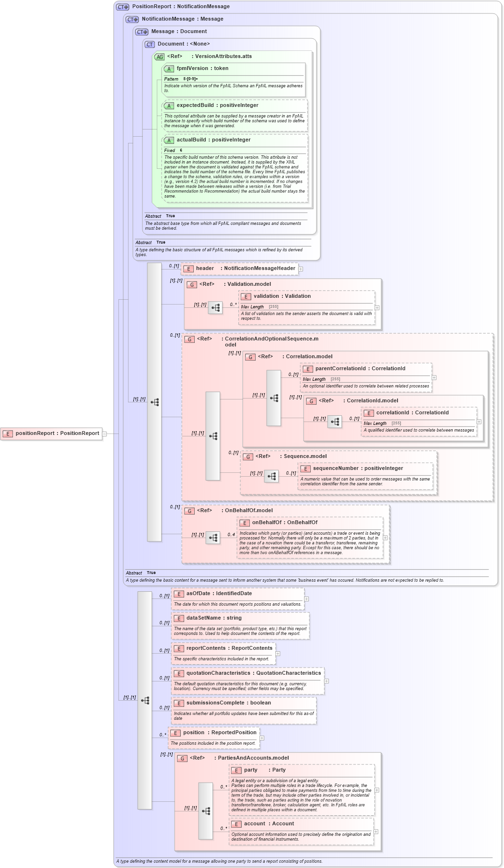The height and width of the screenshot is (868, 504).
Task: Click the CT icon beside PositionReport : NotificationMessage
Action: click(x=123, y=7)
